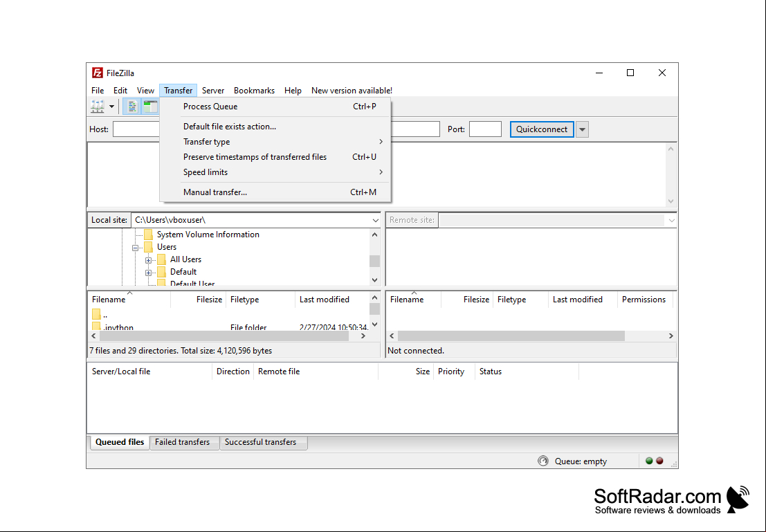This screenshot has height=532, width=766.
Task: Click into the Host input field
Action: tap(137, 129)
